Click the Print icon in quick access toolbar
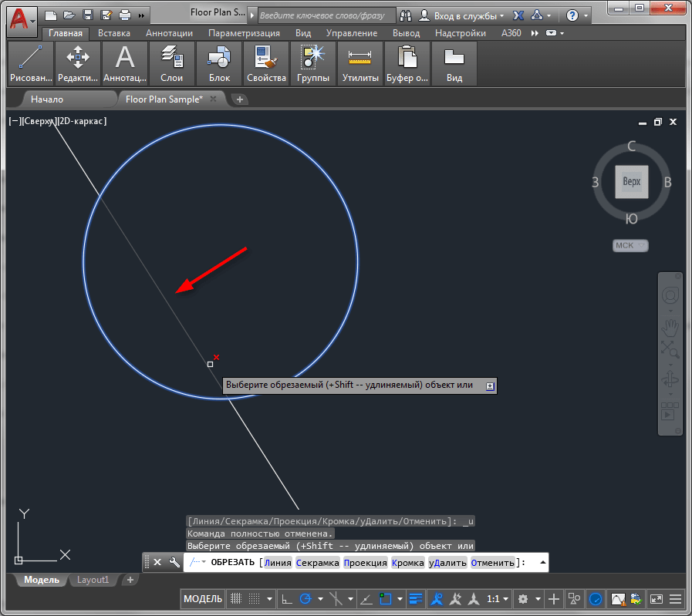The height and width of the screenshot is (616, 692). point(125,15)
